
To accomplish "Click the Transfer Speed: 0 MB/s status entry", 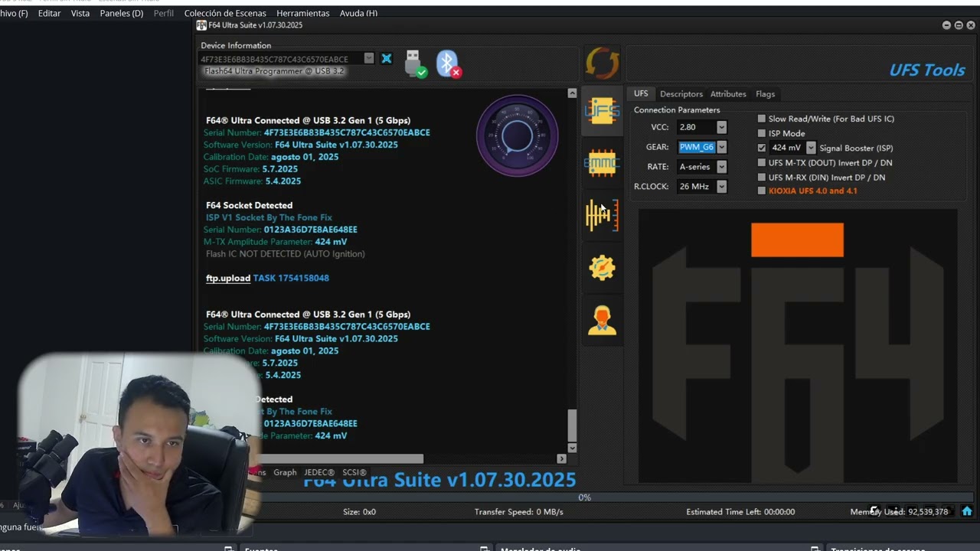I will [518, 511].
